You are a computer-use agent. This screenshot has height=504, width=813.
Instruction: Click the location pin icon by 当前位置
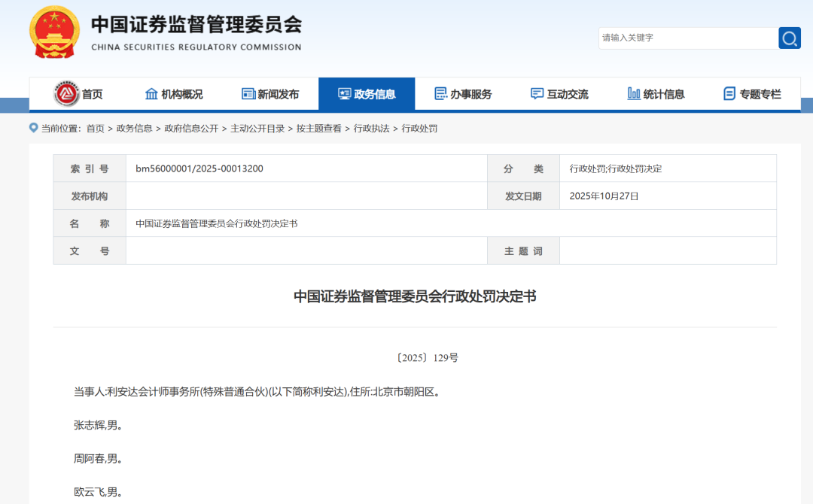[34, 128]
